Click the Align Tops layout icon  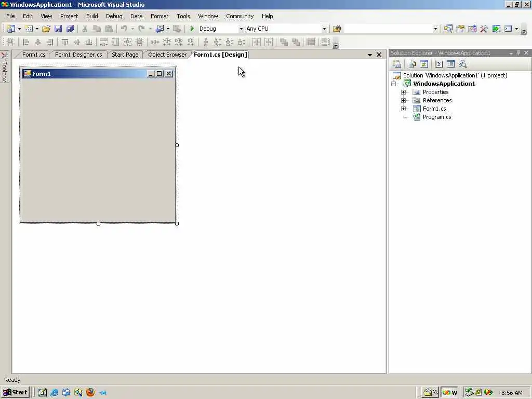point(65,42)
